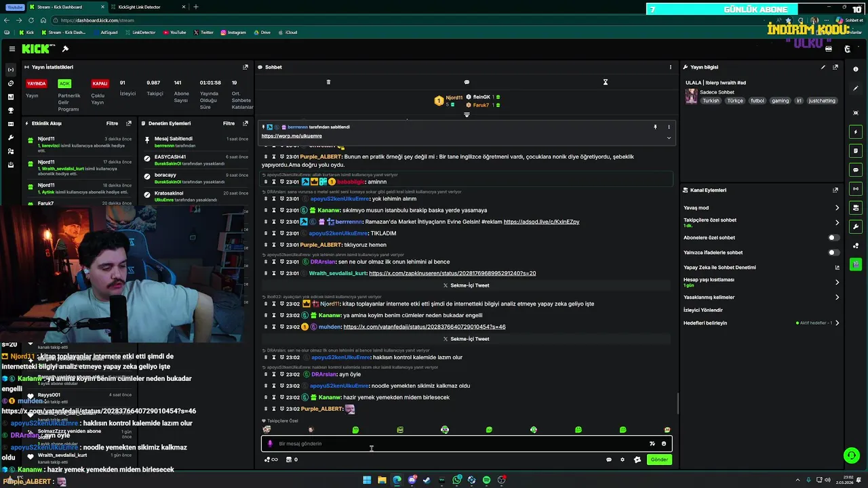The width and height of the screenshot is (868, 488).
Task: Open the hamburger menu beside the Kick logo
Action: coord(12,49)
